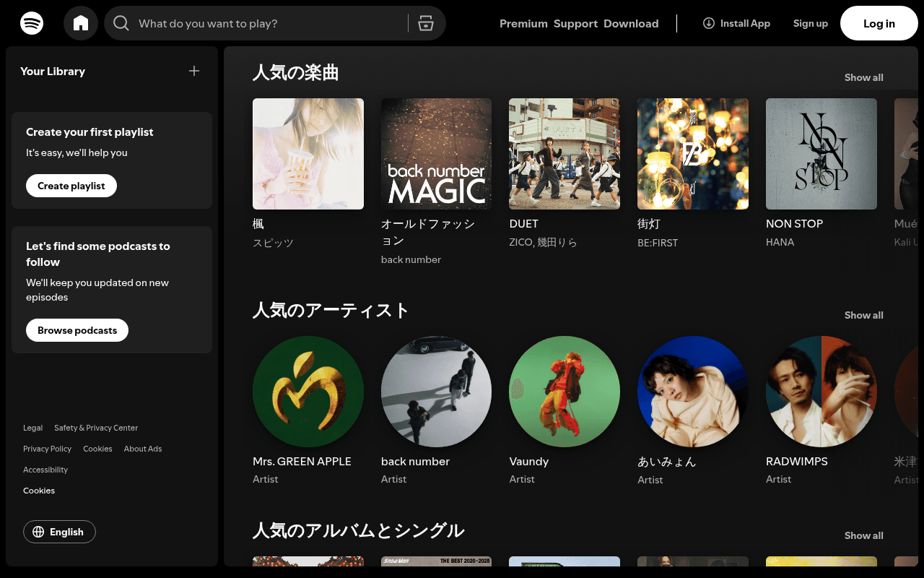
Task: Open the Download page link
Action: tap(631, 23)
